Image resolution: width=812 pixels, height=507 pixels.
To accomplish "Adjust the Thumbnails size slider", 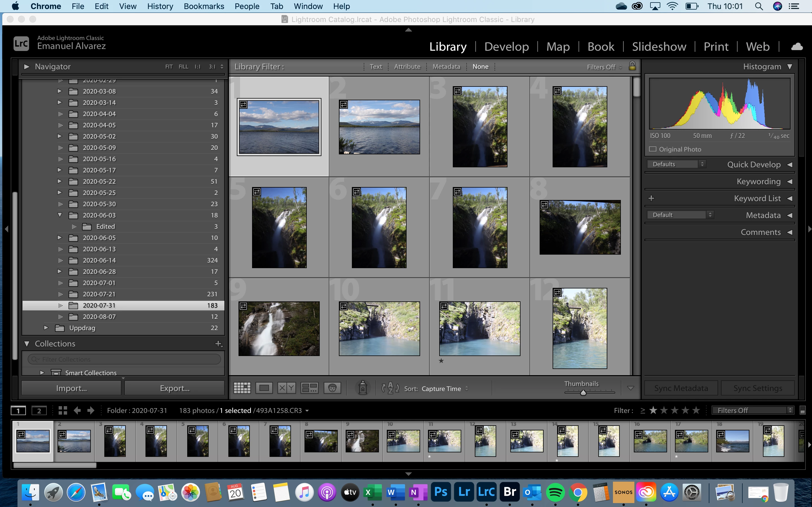I will (x=583, y=393).
